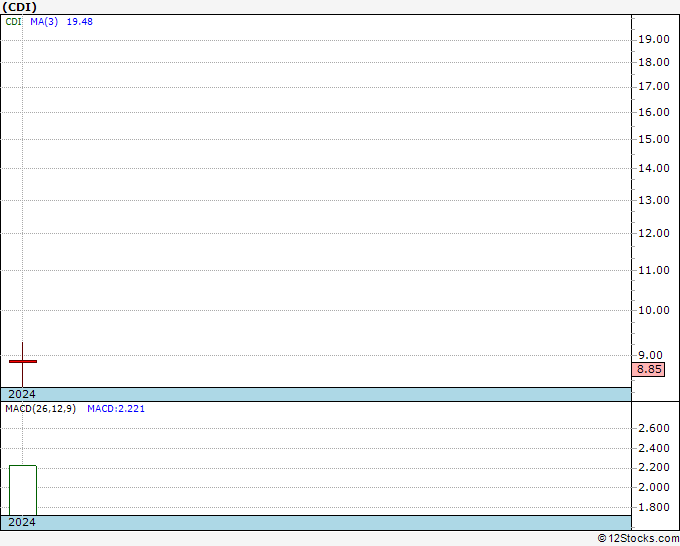
Task: Click the (CDI) chart title
Action: coord(20,7)
